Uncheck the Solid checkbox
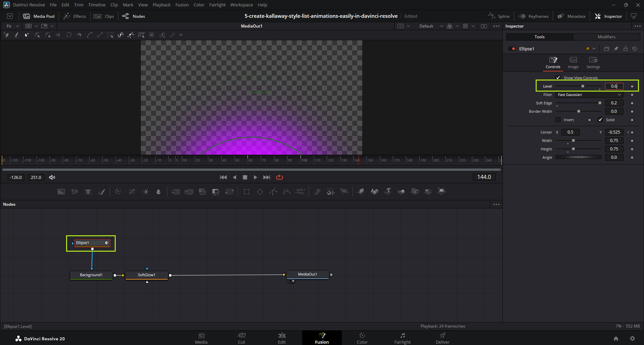The image size is (644, 345). 600,120
